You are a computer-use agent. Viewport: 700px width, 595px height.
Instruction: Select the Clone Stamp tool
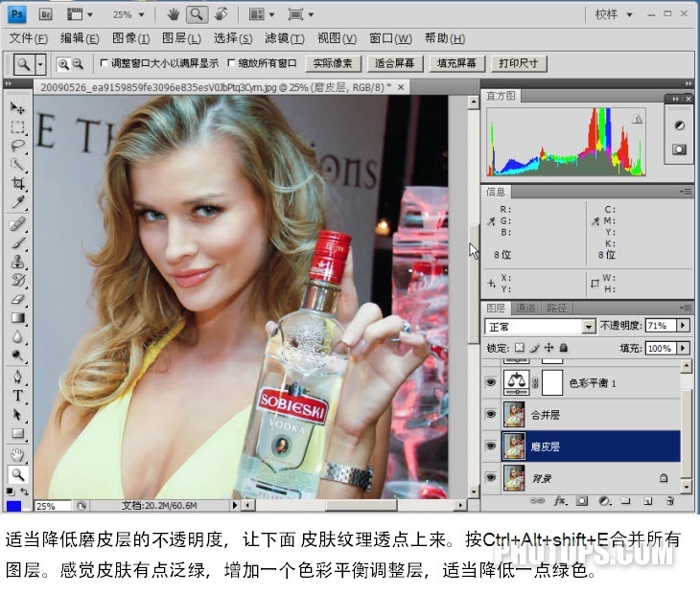[17, 262]
